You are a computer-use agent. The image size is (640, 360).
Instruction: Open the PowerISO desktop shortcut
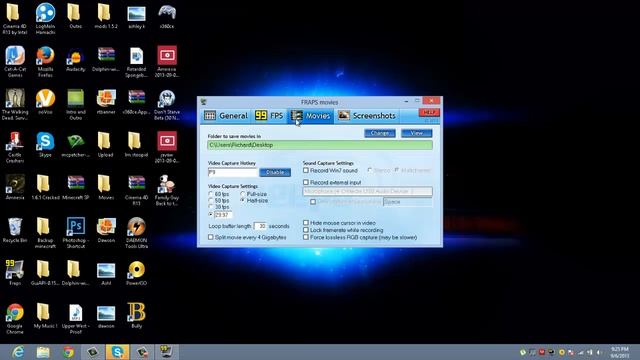click(x=136, y=273)
